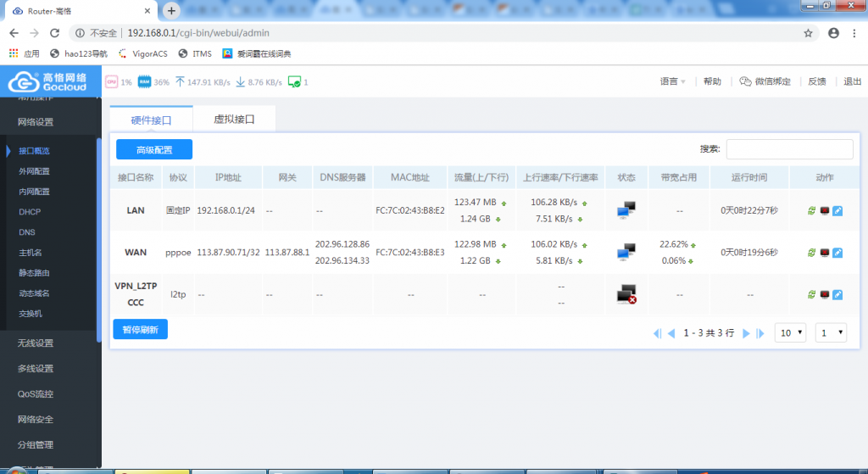Open the Chrome three-dot menu
Image resolution: width=868 pixels, height=474 pixels.
click(x=854, y=33)
